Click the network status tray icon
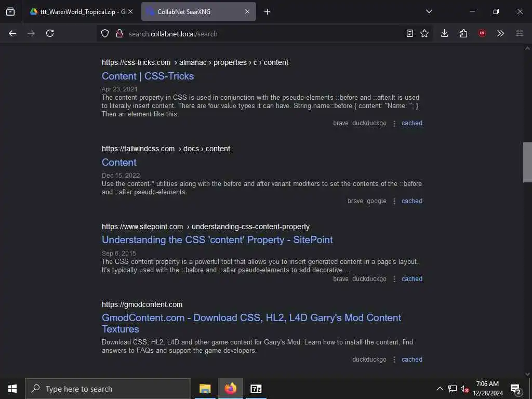532x399 pixels. 453,389
